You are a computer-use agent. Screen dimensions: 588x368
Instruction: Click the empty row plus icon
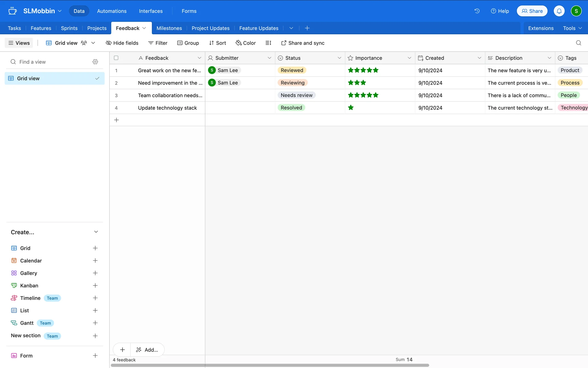pos(116,120)
